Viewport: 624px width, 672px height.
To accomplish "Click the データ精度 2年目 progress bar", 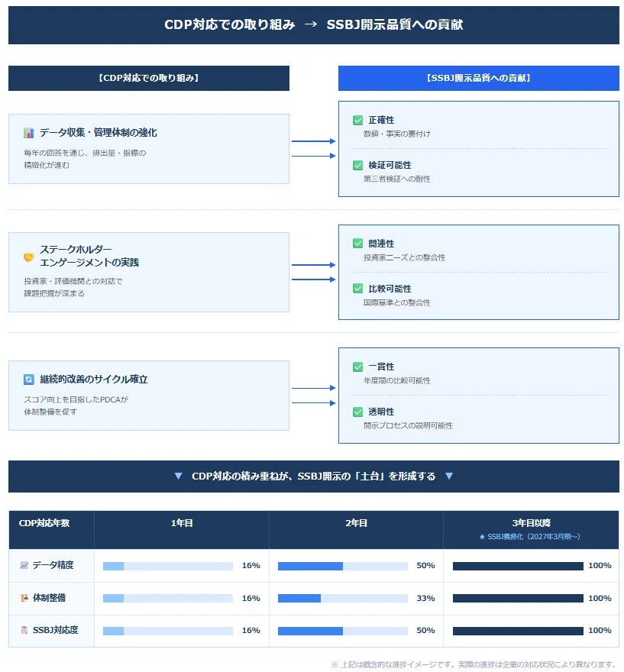I will click(343, 566).
